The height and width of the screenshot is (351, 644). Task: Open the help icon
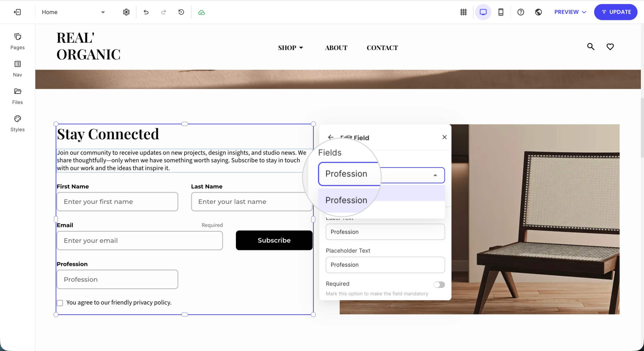[x=521, y=12]
